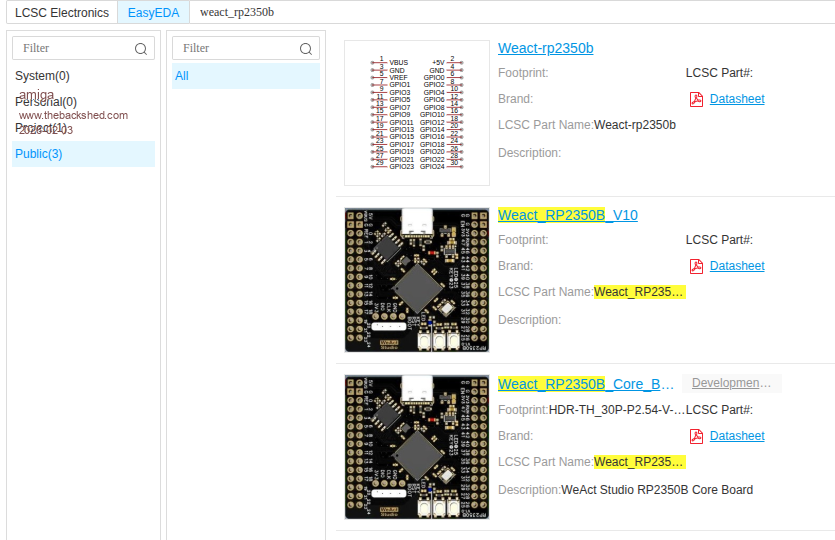835x540 pixels.
Task: Click the Weact-rp2350b schematic symbol thumbnail
Action: pos(417,113)
